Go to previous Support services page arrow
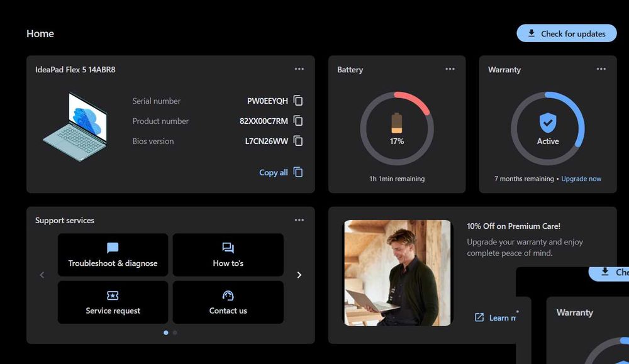Screen dimensions: 629x364 tap(42, 275)
